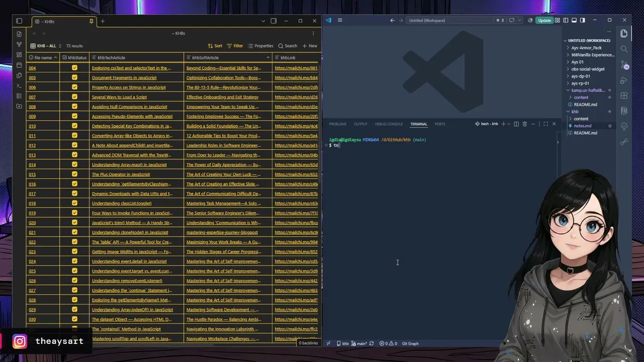This screenshot has height=362, width=644.
Task: Open link 'Document Fragments in JavaScript'
Action: pos(124,78)
